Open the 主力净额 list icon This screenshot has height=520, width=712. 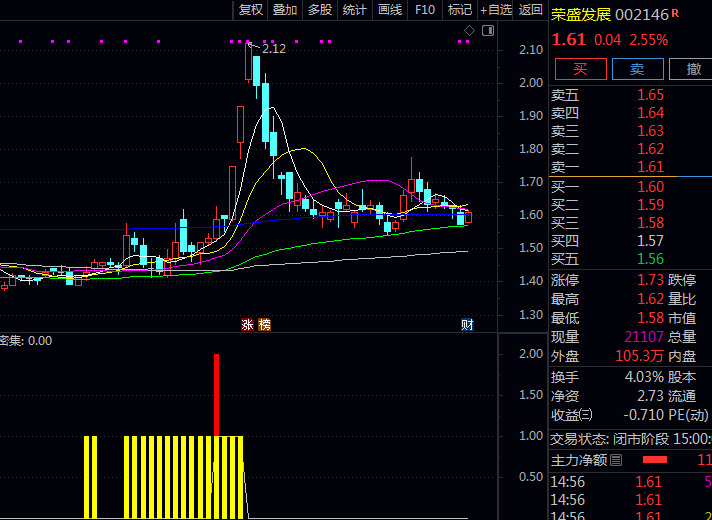616,460
